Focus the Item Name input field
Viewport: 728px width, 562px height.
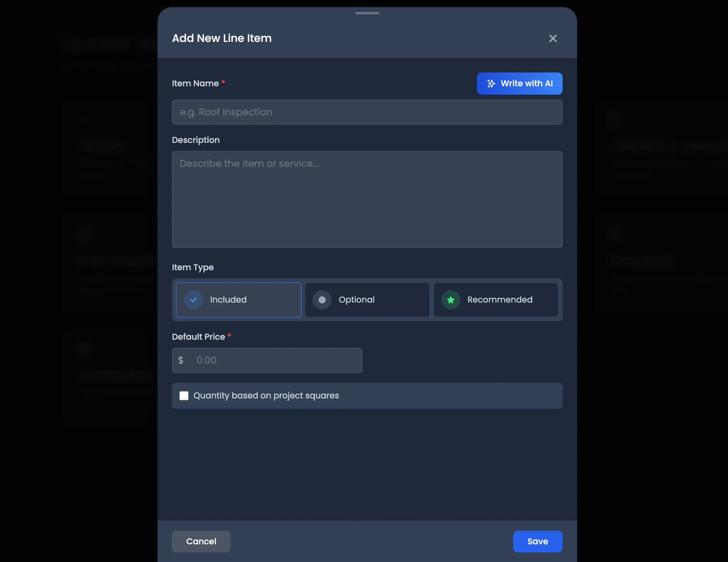tap(367, 112)
